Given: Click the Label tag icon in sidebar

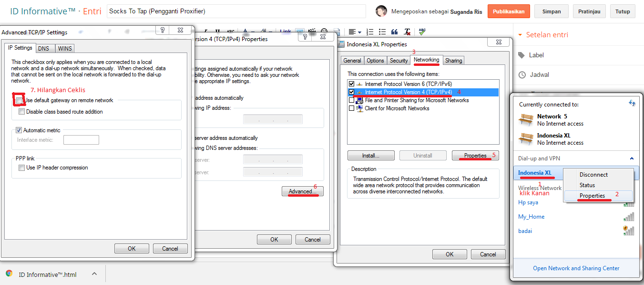Looking at the screenshot, I should [521, 55].
